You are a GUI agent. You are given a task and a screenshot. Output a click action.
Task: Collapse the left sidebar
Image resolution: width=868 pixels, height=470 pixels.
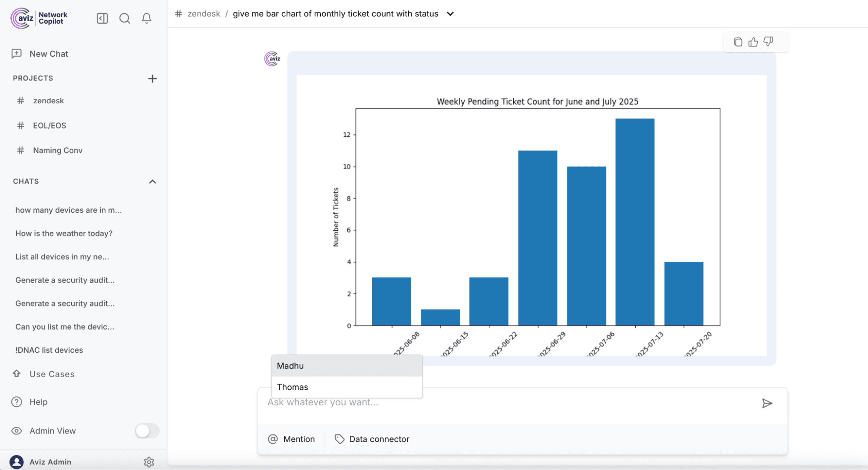102,18
